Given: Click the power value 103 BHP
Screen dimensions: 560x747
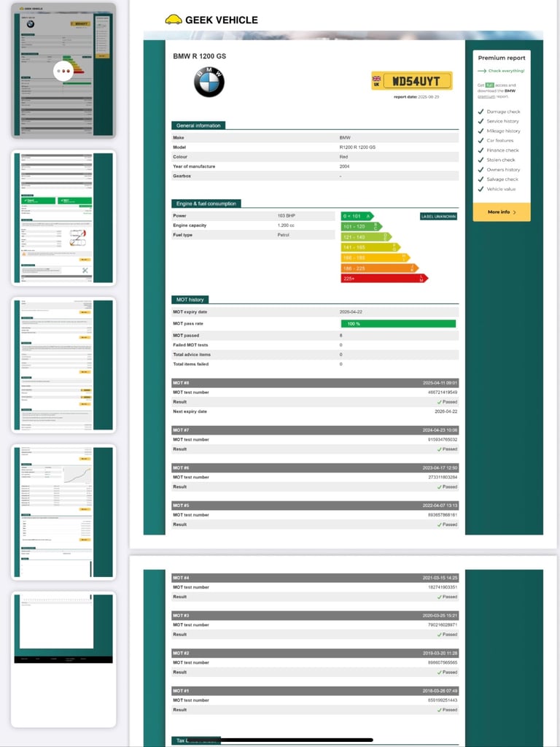Looking at the screenshot, I should pos(287,216).
